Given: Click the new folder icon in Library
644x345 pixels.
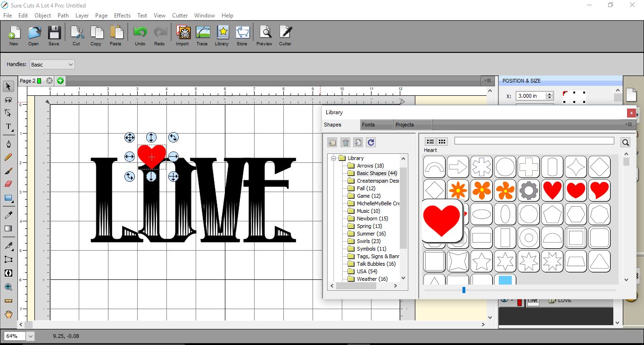Looking at the screenshot, I should click(x=332, y=143).
